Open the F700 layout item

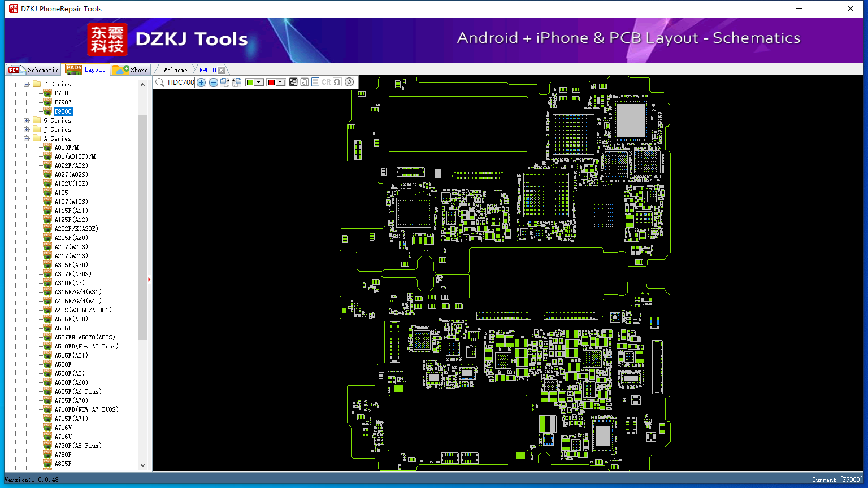[61, 93]
